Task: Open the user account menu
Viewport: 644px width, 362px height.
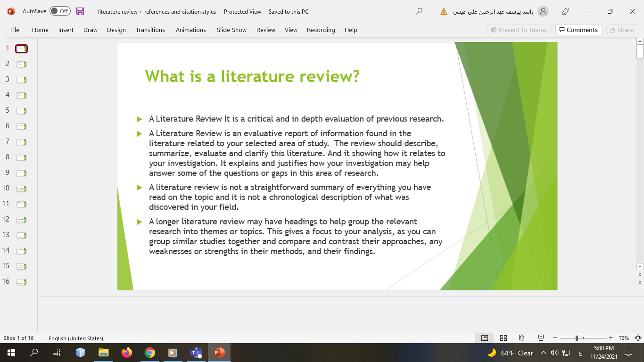Action: [x=542, y=11]
